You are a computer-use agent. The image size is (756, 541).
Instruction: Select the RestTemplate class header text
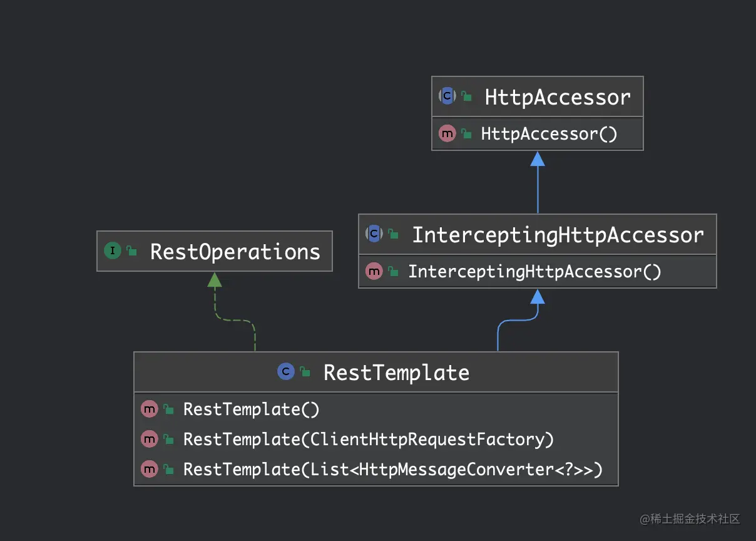click(x=396, y=373)
